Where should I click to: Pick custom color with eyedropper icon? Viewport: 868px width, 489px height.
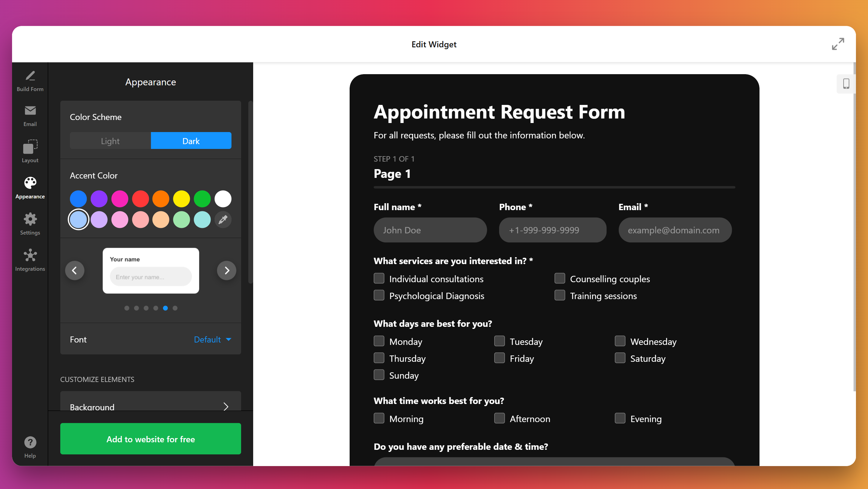click(223, 220)
